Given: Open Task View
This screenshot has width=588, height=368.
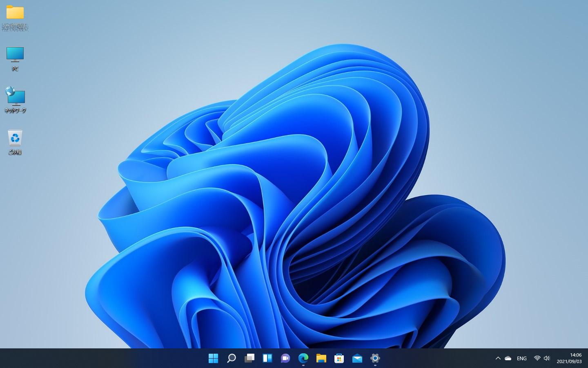Looking at the screenshot, I should pos(249,358).
